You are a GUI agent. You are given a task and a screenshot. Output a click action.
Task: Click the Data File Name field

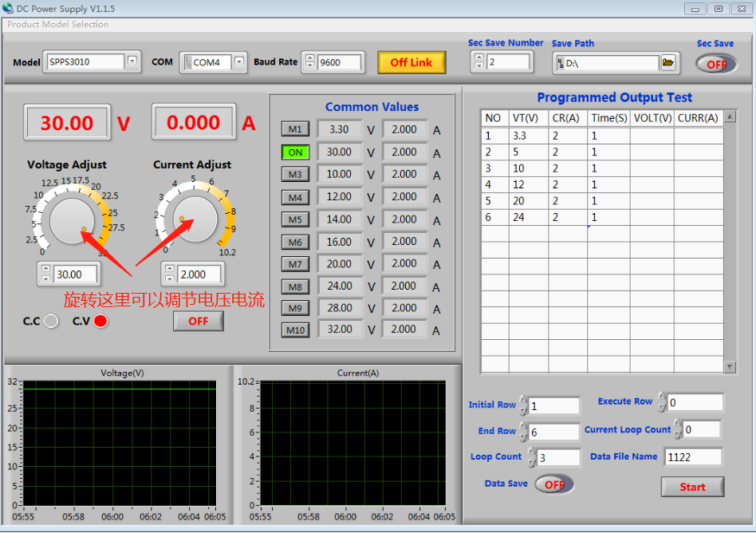click(x=692, y=457)
